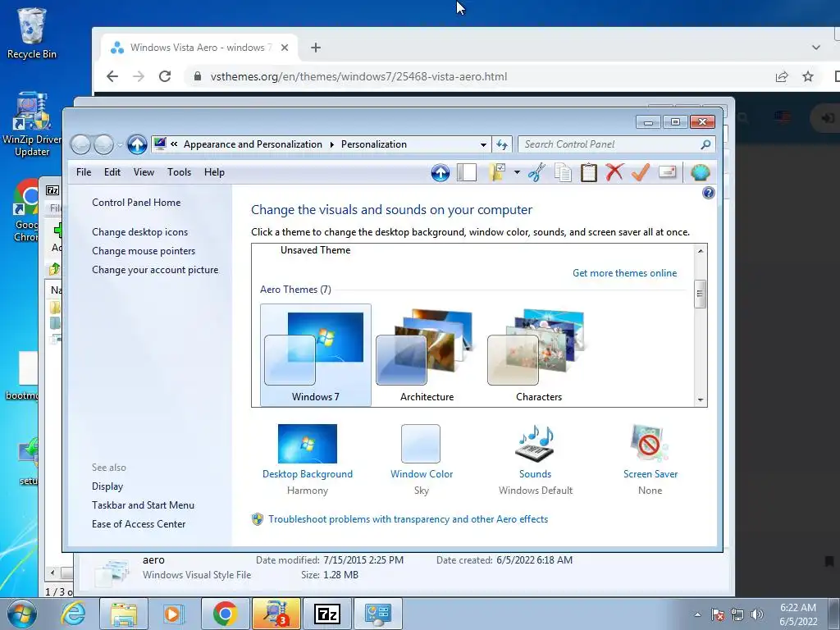Click the Paste clipboard icon
840x630 pixels.
coord(589,172)
